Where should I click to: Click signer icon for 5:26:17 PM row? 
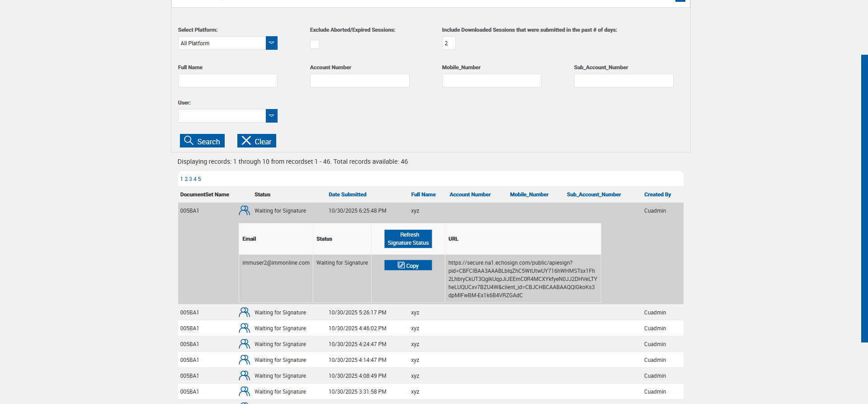(244, 312)
